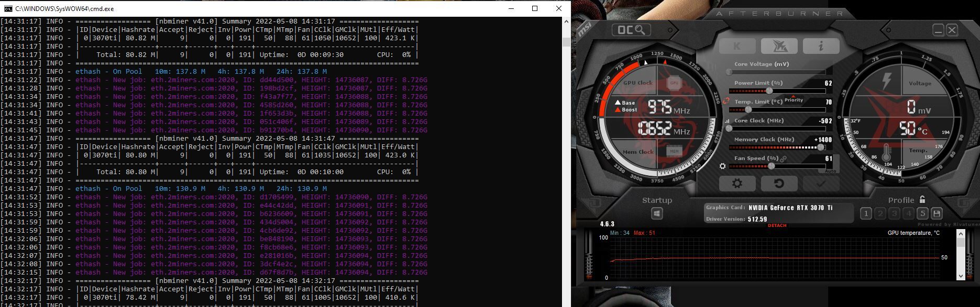Viewport: 980px width, 307px height.
Task: Adjust the Temp. Limit slider handle
Action: (x=748, y=110)
